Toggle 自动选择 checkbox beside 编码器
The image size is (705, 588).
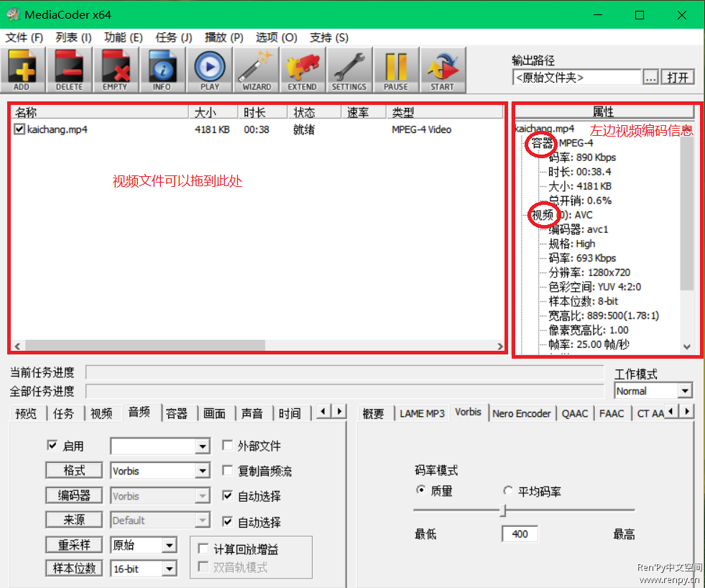(228, 496)
